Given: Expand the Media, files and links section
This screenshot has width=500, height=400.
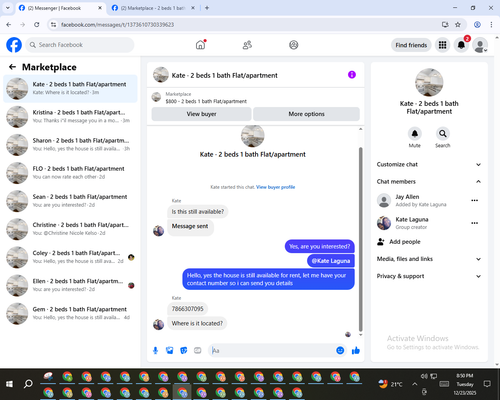Looking at the screenshot, I should click(x=429, y=259).
